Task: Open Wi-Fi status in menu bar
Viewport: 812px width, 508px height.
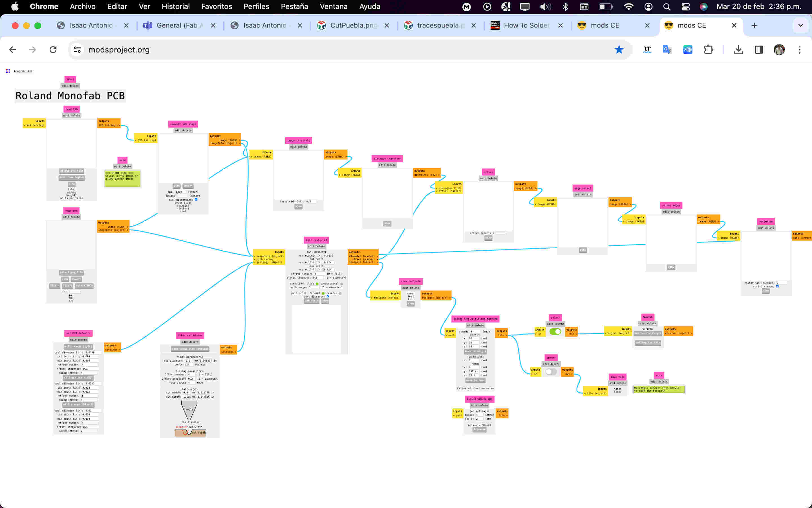Action: [628, 6]
